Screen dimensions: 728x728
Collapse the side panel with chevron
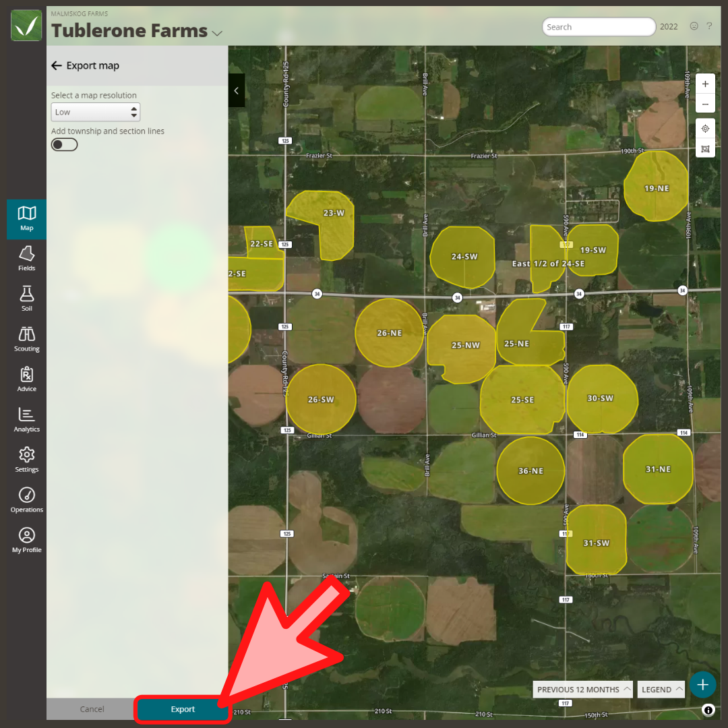pos(237,90)
